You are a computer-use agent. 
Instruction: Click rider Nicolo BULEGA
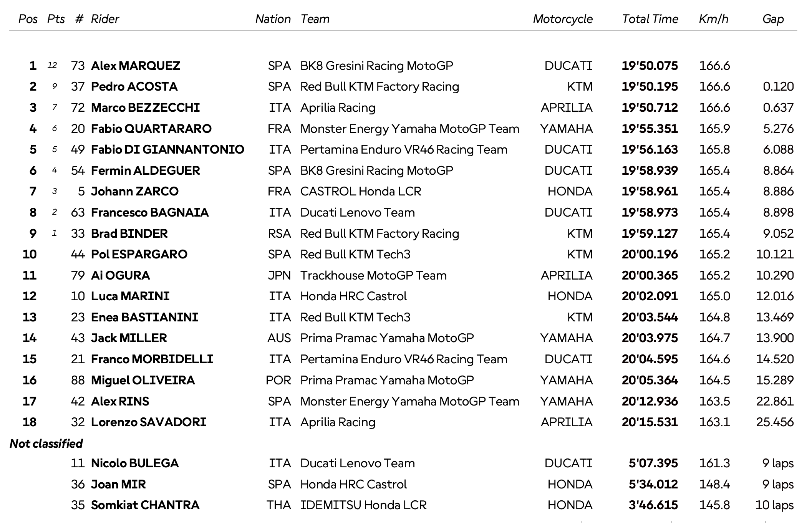(x=134, y=463)
